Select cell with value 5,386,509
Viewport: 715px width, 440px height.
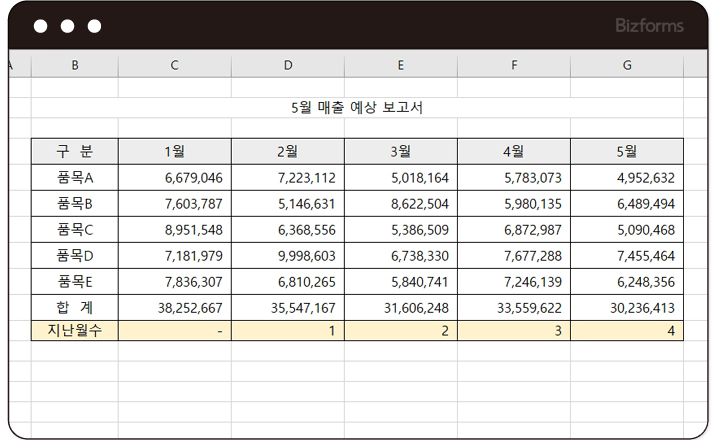(x=401, y=229)
